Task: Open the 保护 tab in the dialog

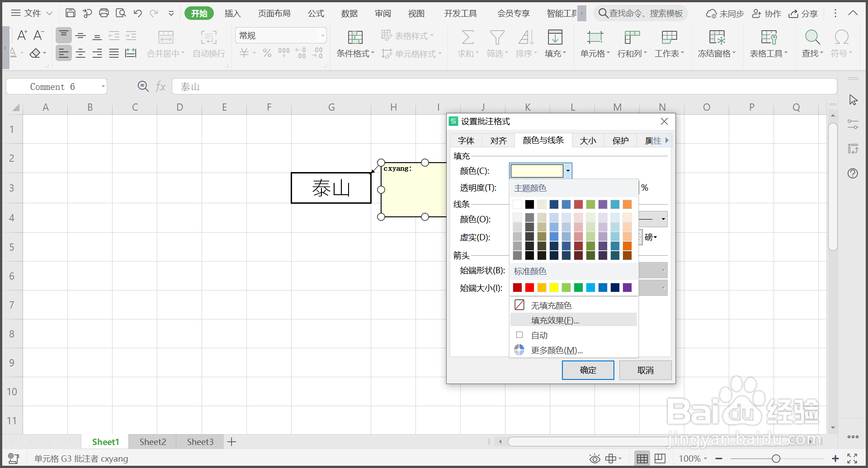Action: [620, 140]
